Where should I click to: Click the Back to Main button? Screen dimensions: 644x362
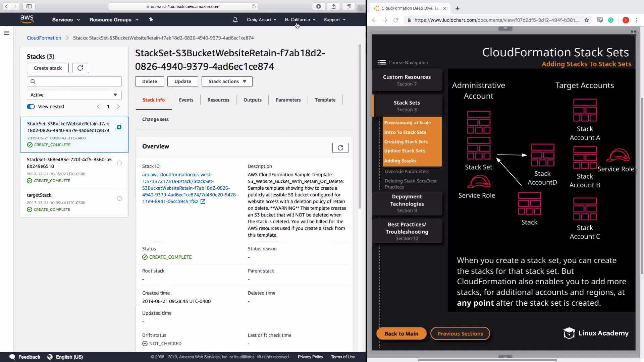click(401, 334)
